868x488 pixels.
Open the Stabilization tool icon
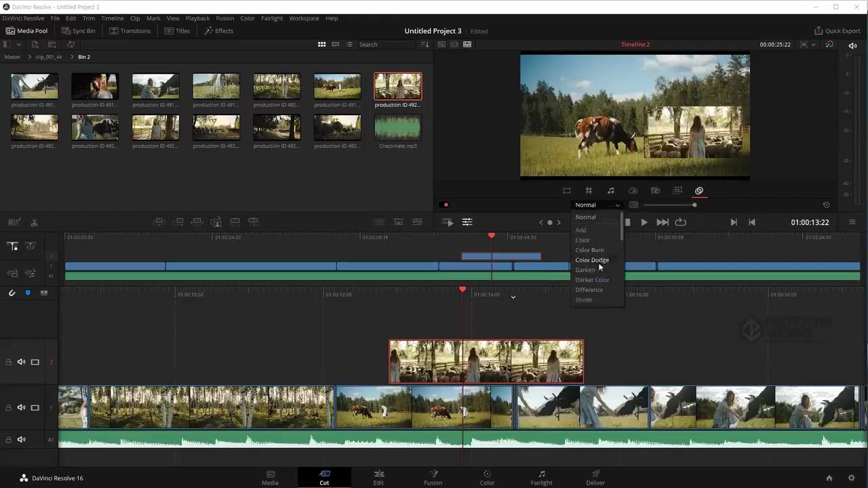pos(655,191)
